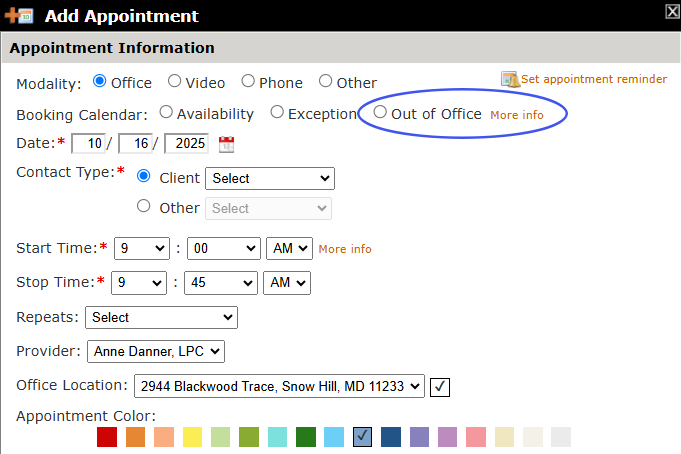The image size is (681, 454).
Task: Open the stop time hour dropdown
Action: tap(139, 283)
